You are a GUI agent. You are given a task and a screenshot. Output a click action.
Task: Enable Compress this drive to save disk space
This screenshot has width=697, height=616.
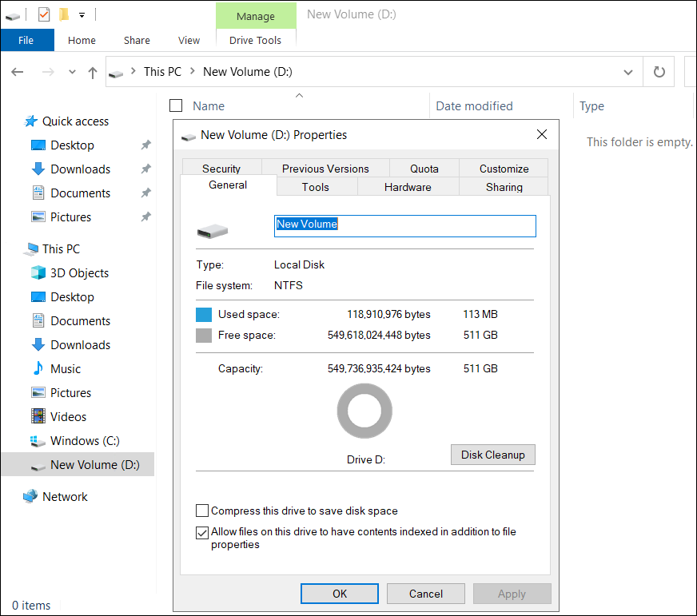click(202, 511)
